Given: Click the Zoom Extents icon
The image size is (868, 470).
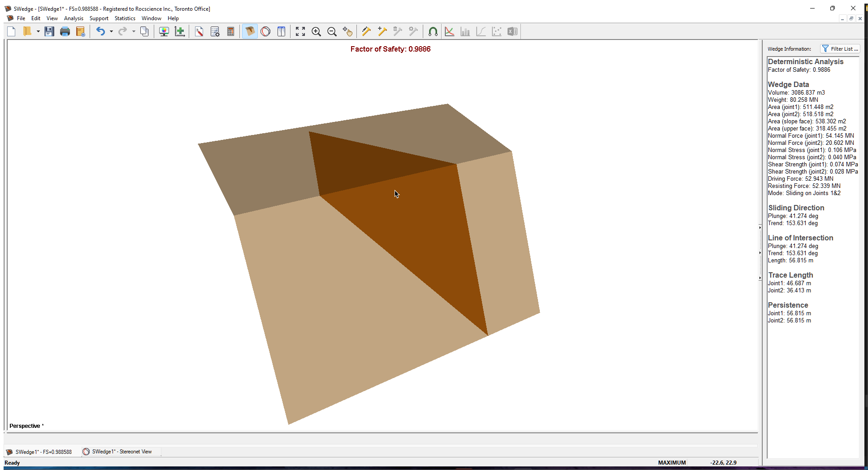Looking at the screenshot, I should pos(300,31).
